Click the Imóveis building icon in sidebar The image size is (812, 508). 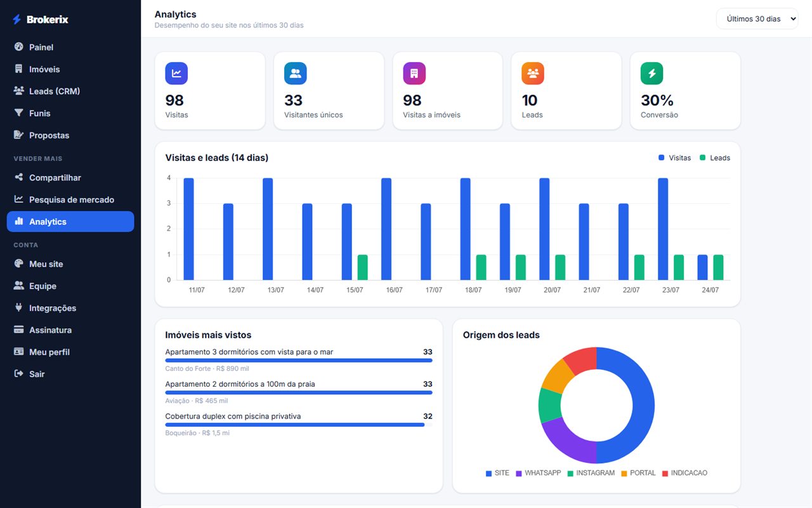tap(18, 69)
